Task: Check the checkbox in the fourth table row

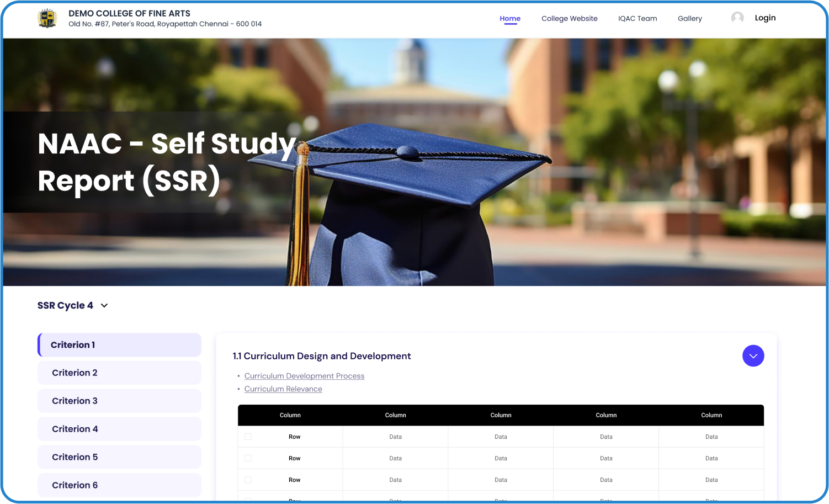Action: click(x=248, y=498)
